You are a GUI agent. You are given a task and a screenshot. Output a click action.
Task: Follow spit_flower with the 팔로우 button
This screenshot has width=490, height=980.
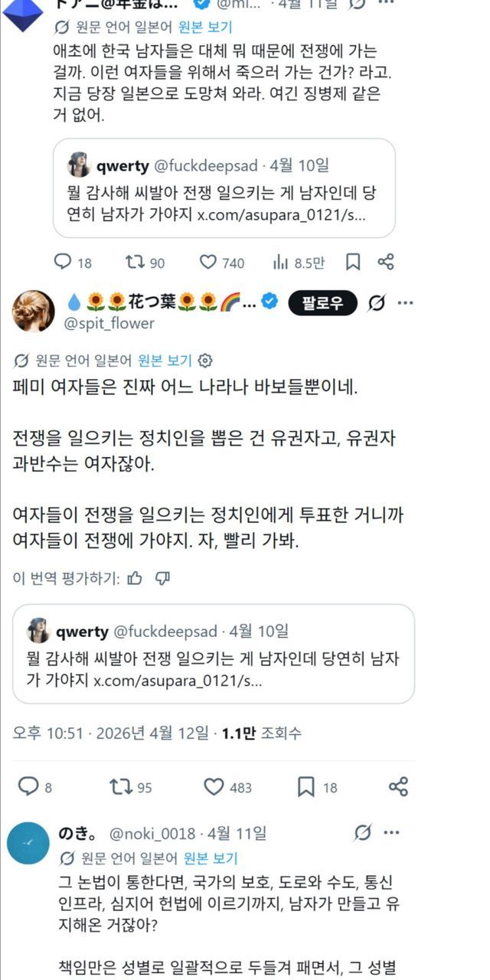(x=321, y=303)
